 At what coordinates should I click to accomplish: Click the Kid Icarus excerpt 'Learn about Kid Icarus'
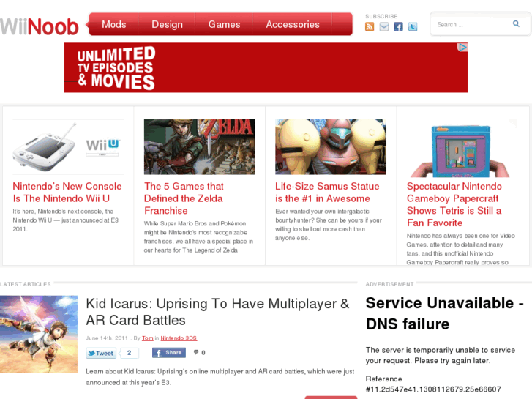point(220,377)
